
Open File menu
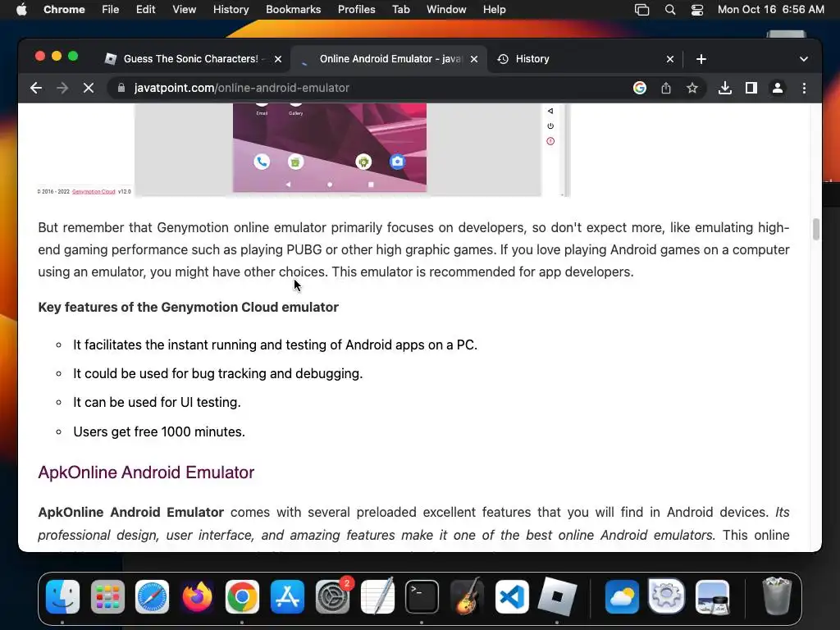click(111, 9)
